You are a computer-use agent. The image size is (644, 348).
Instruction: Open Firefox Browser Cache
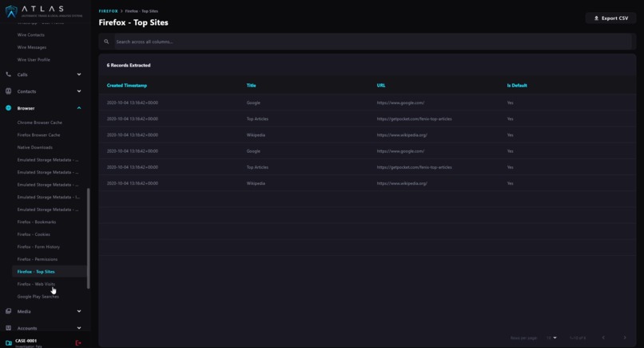coord(38,135)
